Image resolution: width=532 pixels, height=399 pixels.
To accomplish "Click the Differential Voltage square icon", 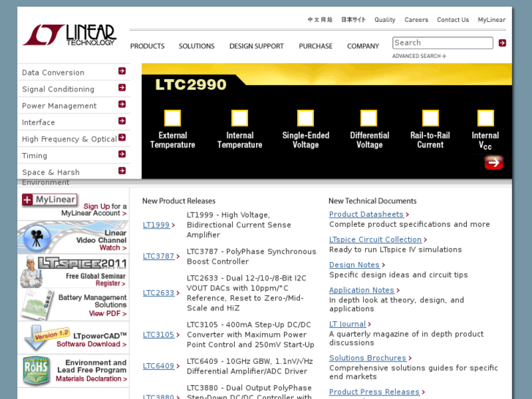I will [369, 118].
